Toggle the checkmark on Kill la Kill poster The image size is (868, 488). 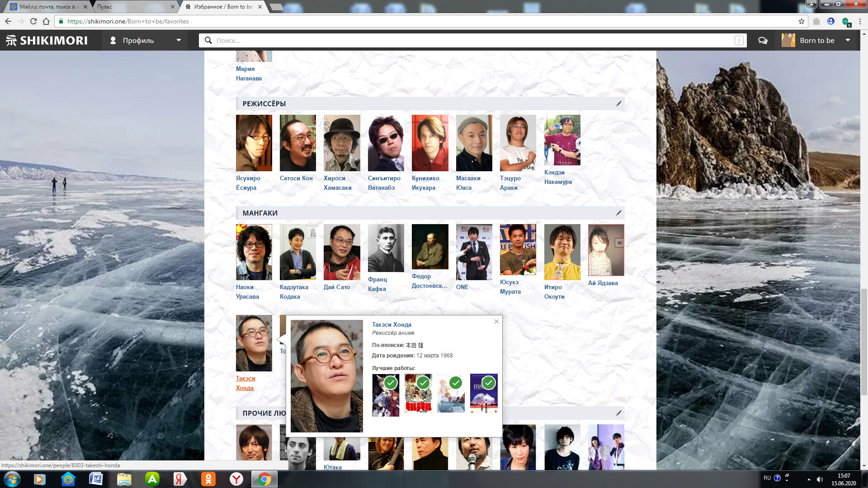pyautogui.click(x=423, y=383)
